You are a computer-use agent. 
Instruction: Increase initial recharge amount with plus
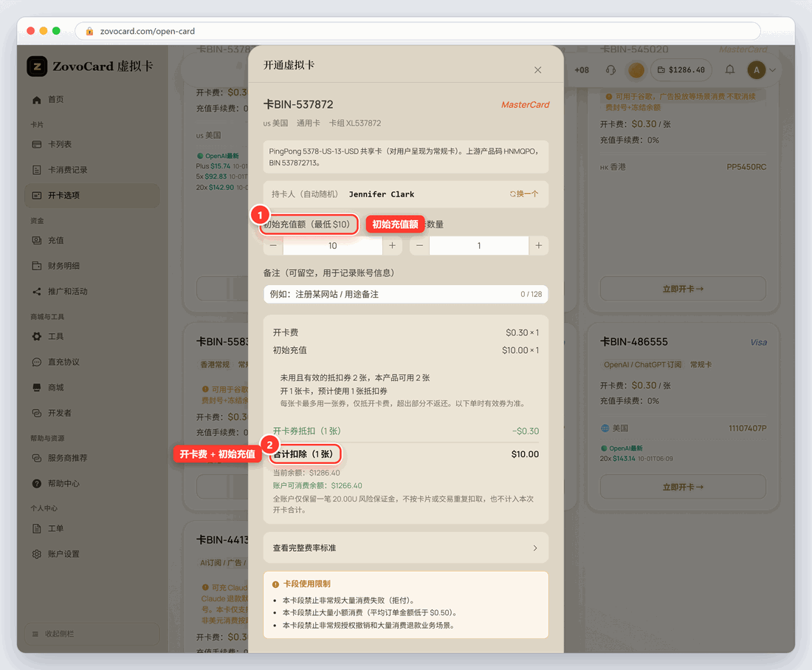coord(392,245)
